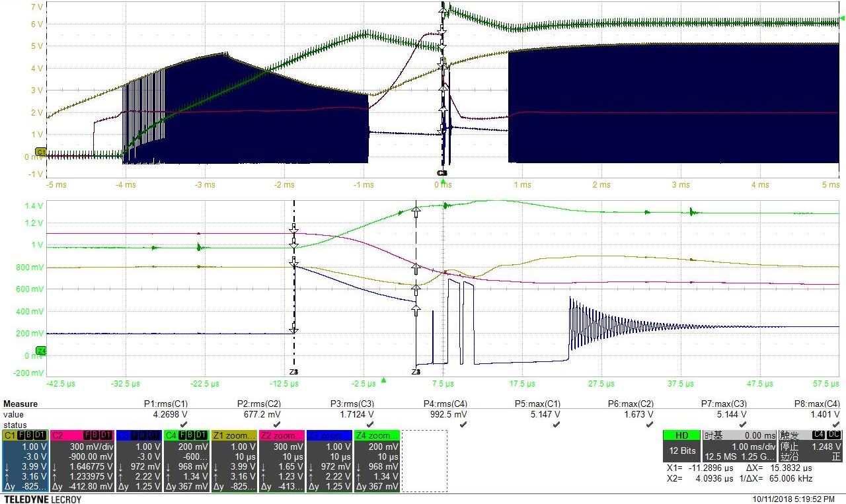Click the -5 ms label on upper time axis
The image size is (846, 504).
pyautogui.click(x=57, y=185)
